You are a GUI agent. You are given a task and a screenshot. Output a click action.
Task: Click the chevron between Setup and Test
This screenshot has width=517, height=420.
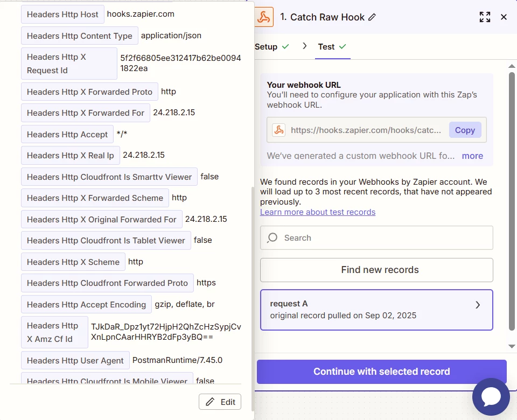coord(305,46)
